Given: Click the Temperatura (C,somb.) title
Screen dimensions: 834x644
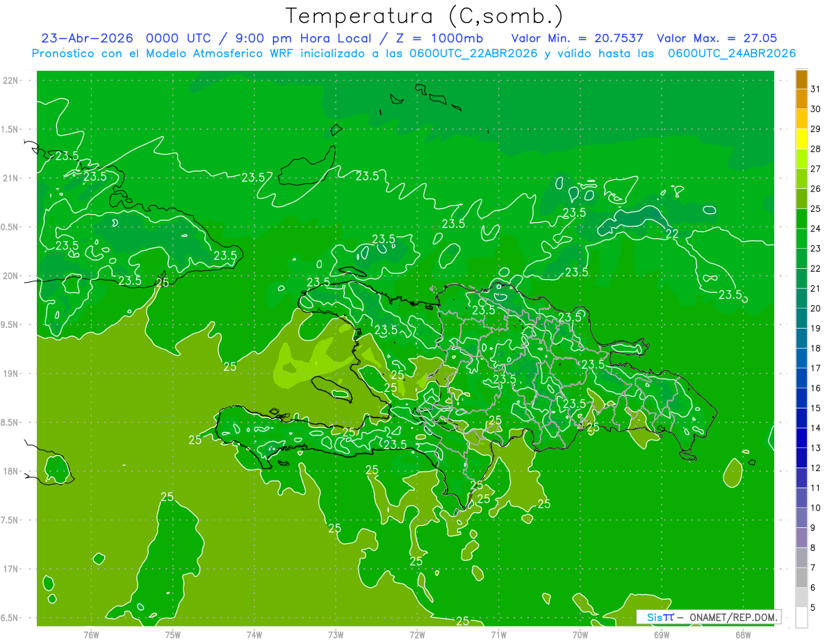Looking at the screenshot, I should [x=425, y=15].
